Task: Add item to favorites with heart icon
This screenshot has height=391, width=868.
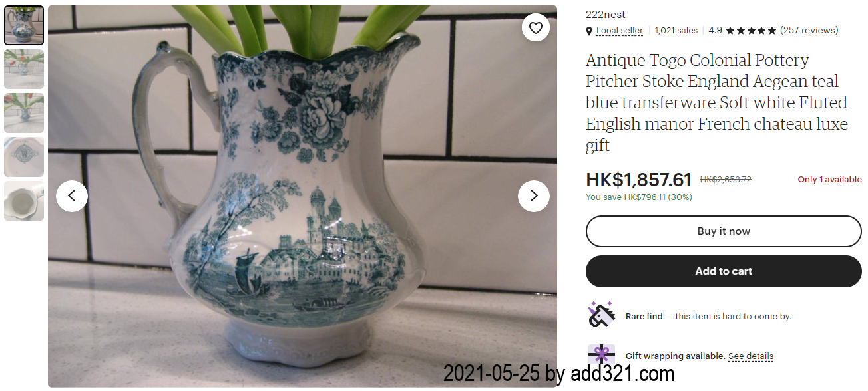Action: [536, 27]
